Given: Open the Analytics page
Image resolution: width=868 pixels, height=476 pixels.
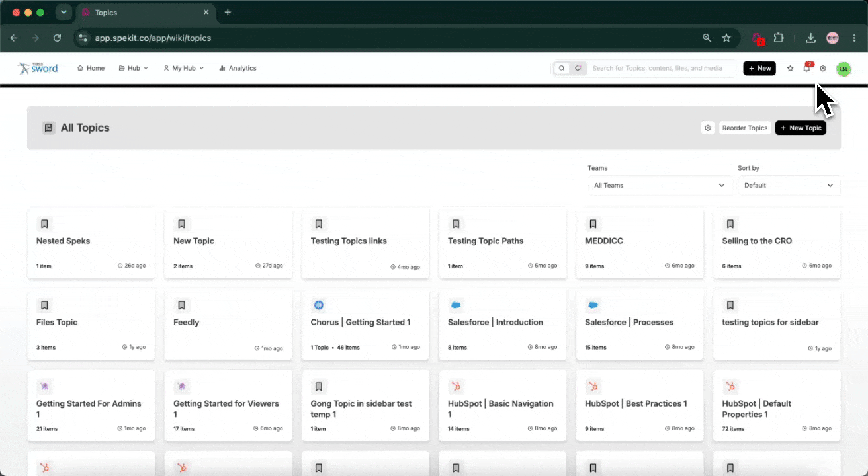Looking at the screenshot, I should pos(238,68).
